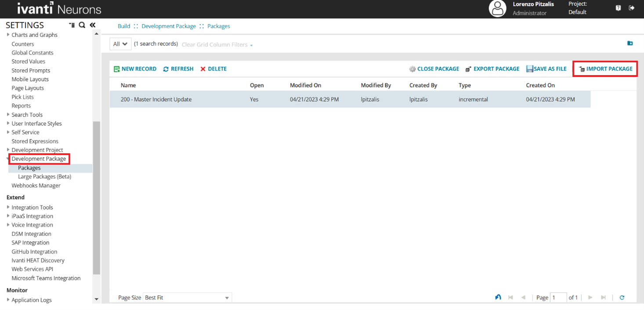Sort grid by Type column header

[x=465, y=85]
